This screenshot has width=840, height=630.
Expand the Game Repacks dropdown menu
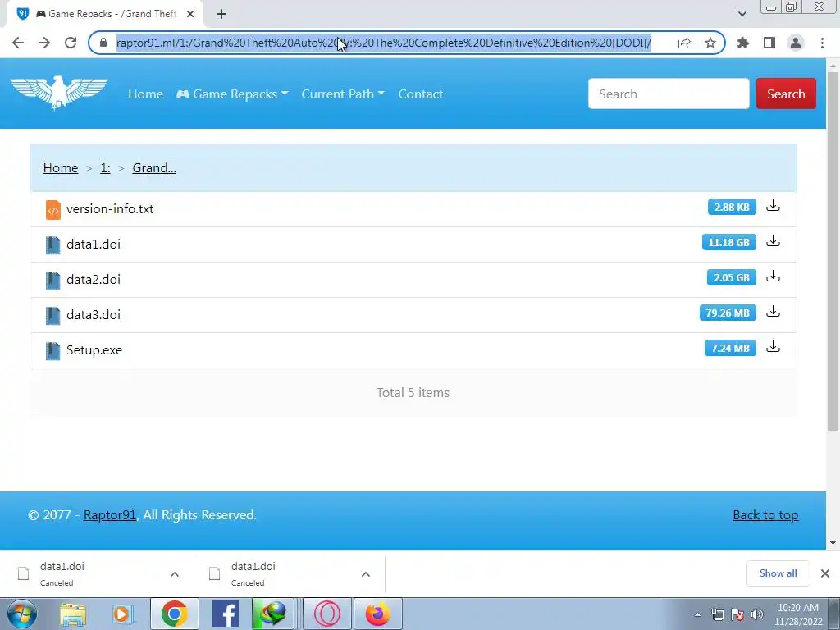pyautogui.click(x=232, y=94)
